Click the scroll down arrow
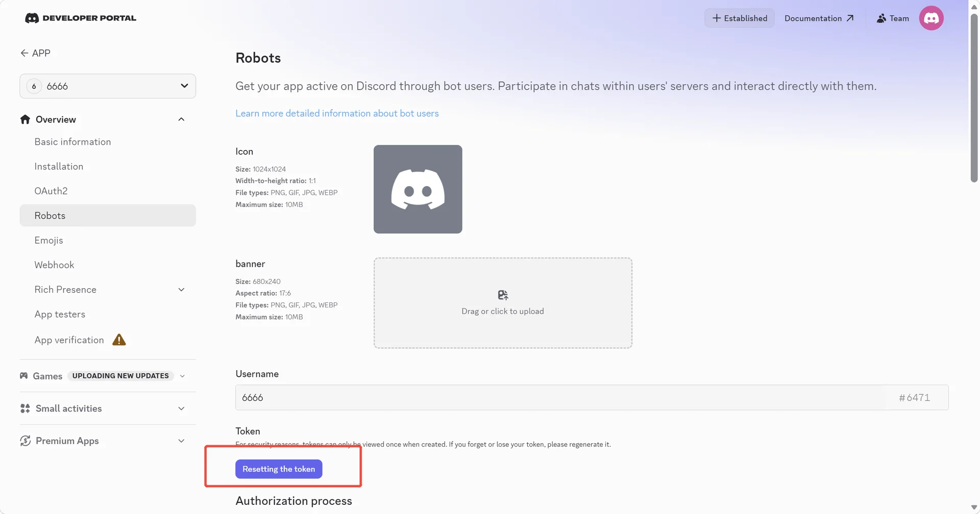Image resolution: width=980 pixels, height=514 pixels. pyautogui.click(x=974, y=508)
